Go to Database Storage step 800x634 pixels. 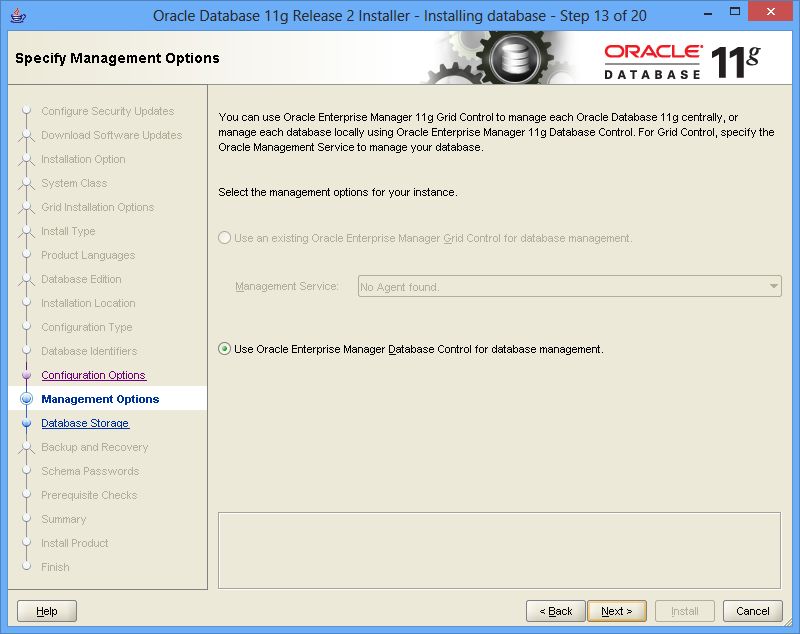(85, 423)
